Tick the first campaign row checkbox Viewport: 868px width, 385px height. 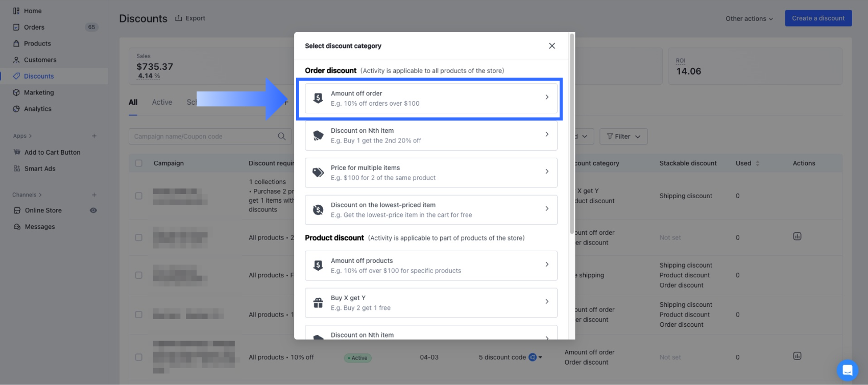139,196
